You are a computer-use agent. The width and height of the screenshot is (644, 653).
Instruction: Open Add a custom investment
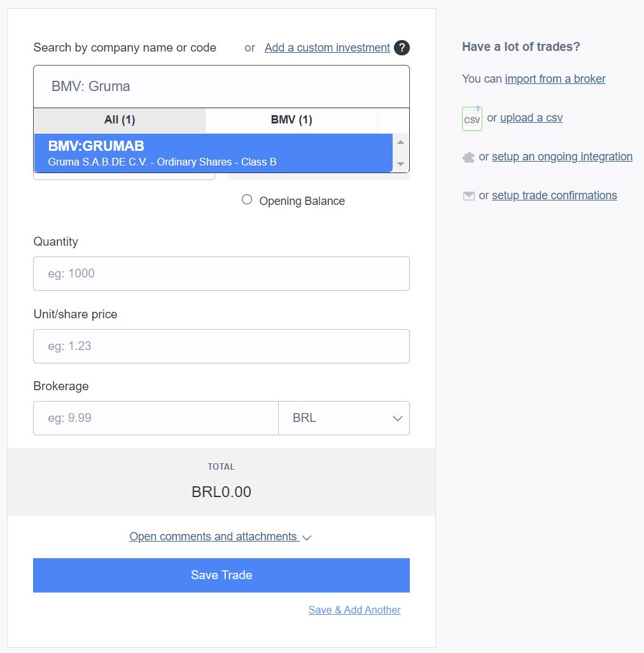point(327,48)
